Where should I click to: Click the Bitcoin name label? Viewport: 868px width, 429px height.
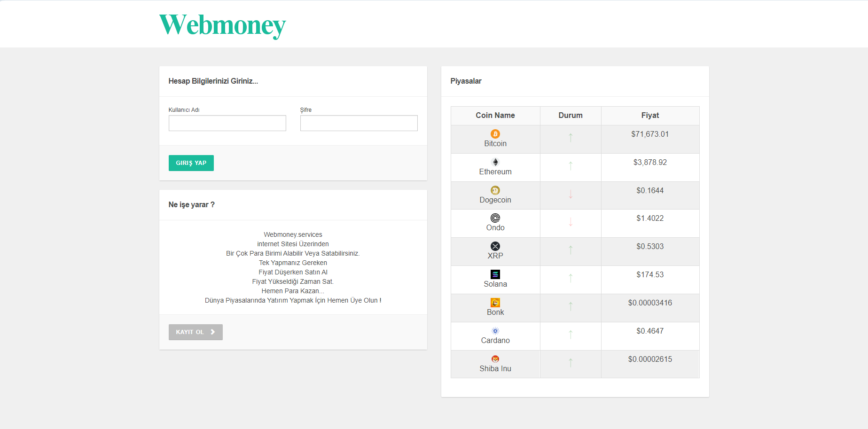pyautogui.click(x=495, y=144)
